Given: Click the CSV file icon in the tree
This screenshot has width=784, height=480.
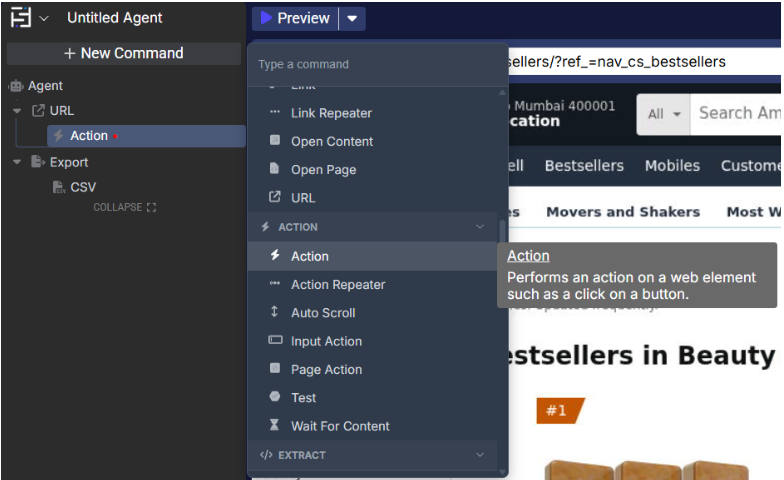Looking at the screenshot, I should (x=58, y=187).
